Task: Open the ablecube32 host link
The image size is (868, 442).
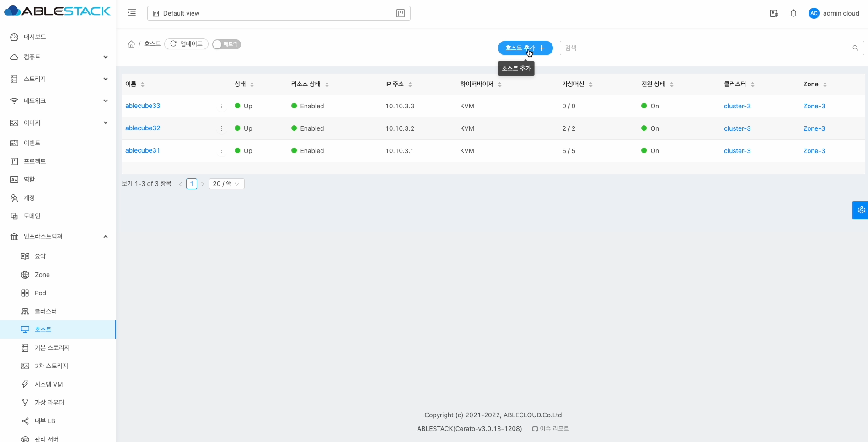Action: pyautogui.click(x=143, y=128)
